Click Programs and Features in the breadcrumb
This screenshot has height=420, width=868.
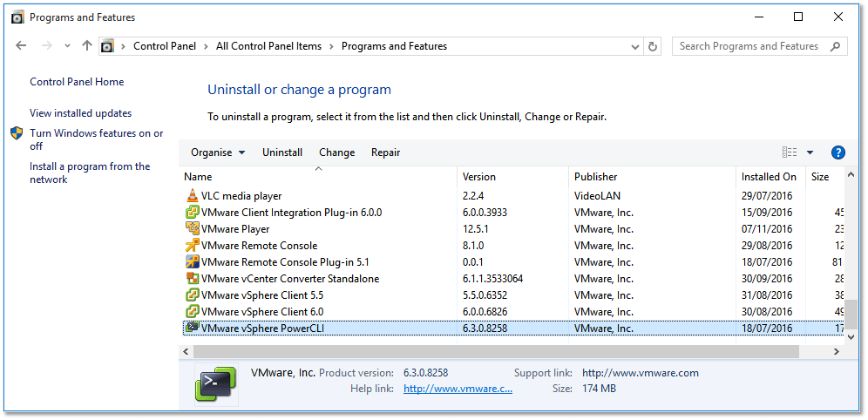pyautogui.click(x=394, y=46)
